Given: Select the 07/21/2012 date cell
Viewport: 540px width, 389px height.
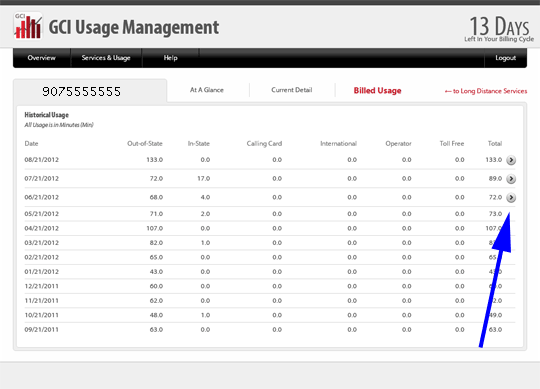Looking at the screenshot, I should point(42,179).
